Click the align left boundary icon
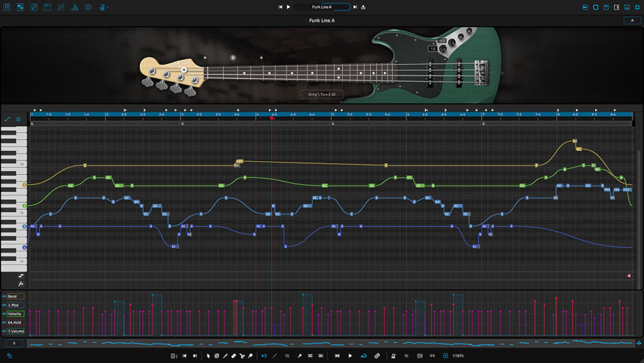The width and height of the screenshot is (644, 363). tap(310, 356)
